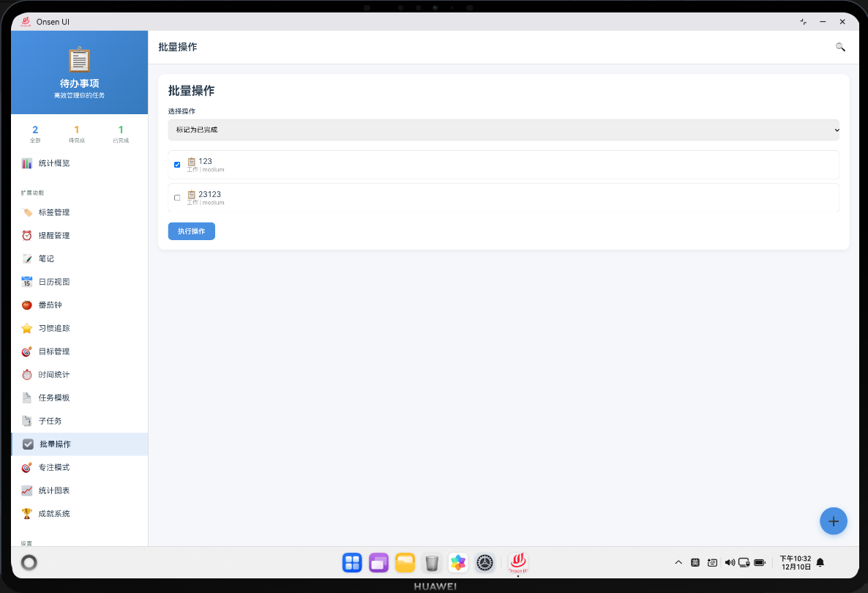Select 待完成 counter showing 1
868x593 pixels.
76,133
